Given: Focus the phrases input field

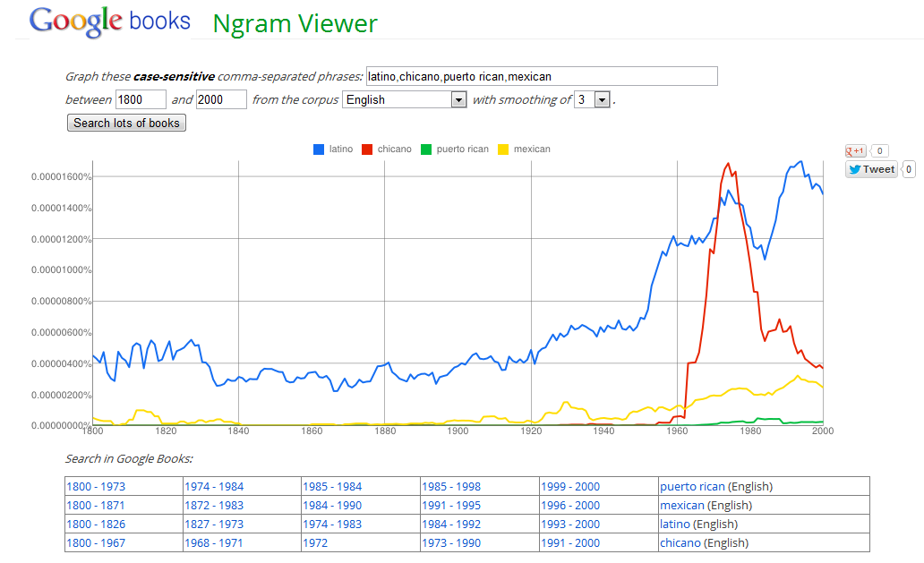Looking at the screenshot, I should click(x=542, y=76).
